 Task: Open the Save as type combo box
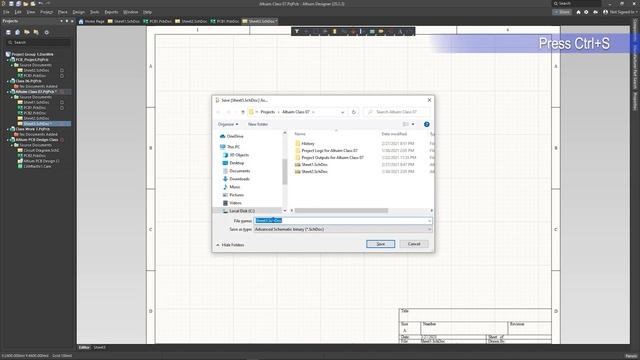[342, 229]
